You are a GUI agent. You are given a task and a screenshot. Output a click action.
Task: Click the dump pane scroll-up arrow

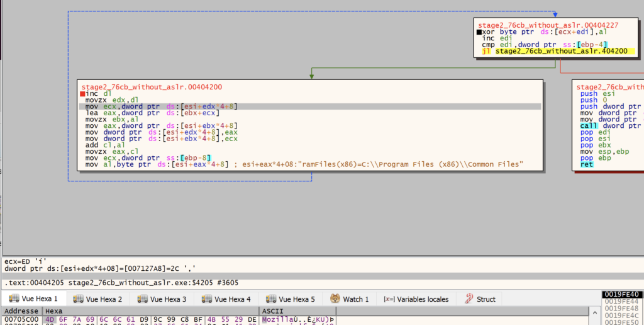[x=594, y=311]
